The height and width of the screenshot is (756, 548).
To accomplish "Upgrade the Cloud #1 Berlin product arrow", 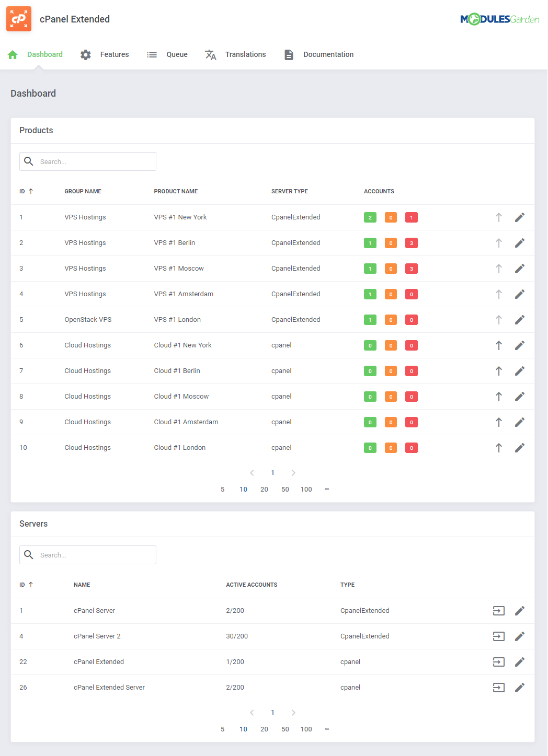I will [499, 371].
